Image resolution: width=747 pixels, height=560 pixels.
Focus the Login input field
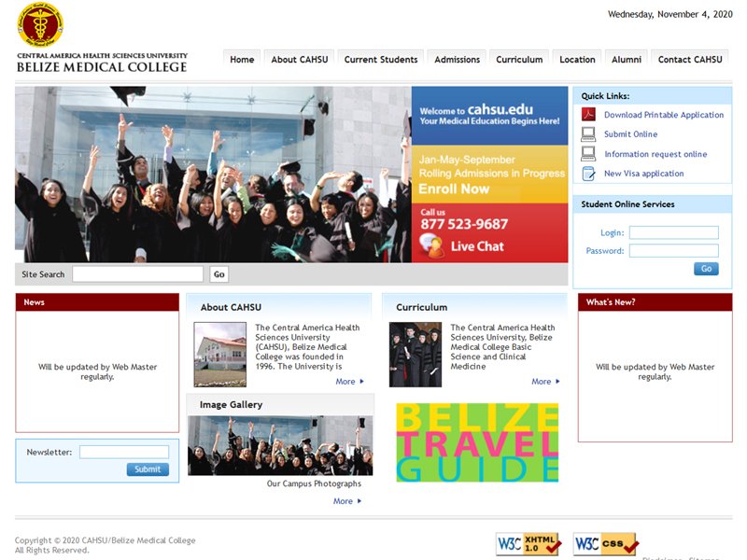(x=673, y=232)
